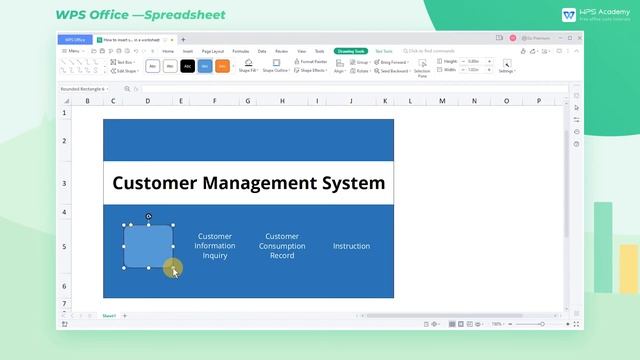The width and height of the screenshot is (640, 360).
Task: Open the Edit Shape dropdown
Action: [x=124, y=71]
